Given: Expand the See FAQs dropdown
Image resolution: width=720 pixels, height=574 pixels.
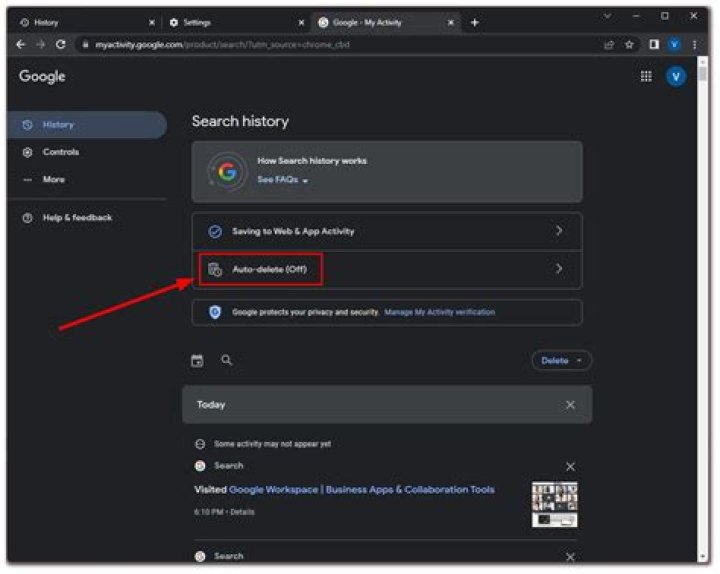Looking at the screenshot, I should pyautogui.click(x=282, y=180).
